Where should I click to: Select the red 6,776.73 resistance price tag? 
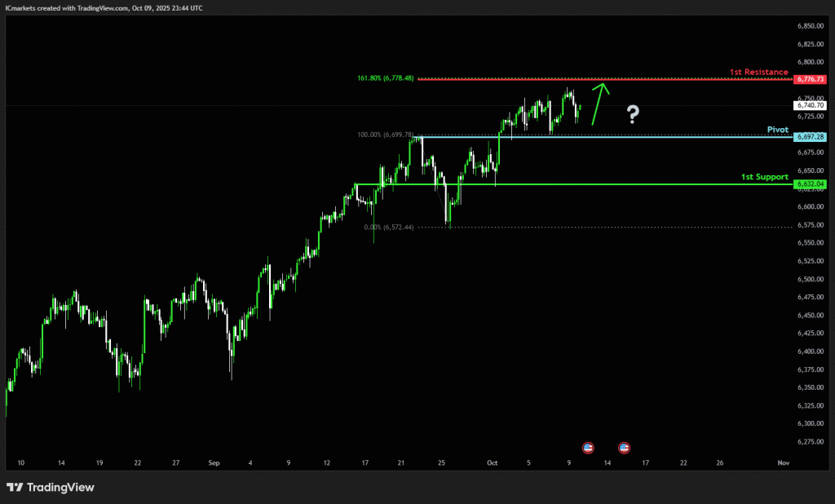[x=811, y=79]
